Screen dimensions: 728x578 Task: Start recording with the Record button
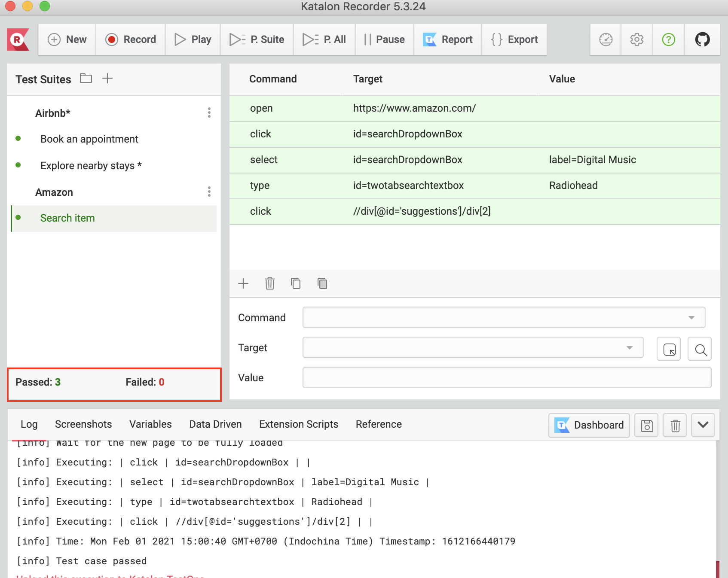(x=131, y=40)
